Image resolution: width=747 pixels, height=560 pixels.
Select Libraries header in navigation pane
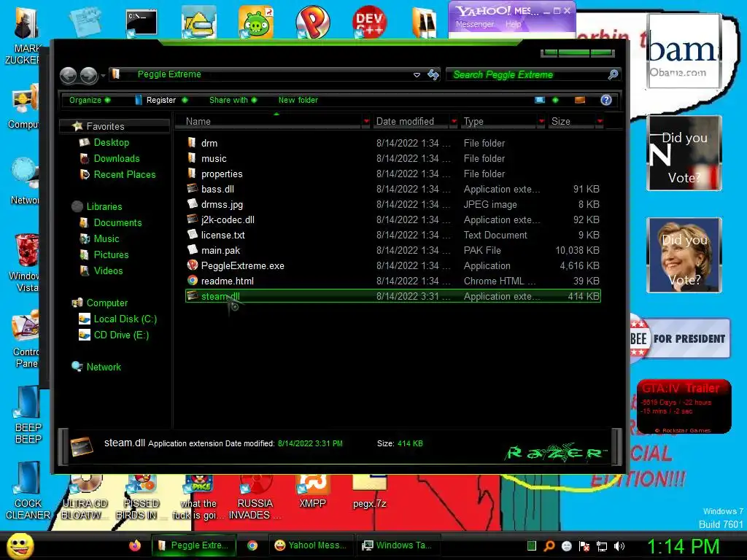click(x=104, y=206)
